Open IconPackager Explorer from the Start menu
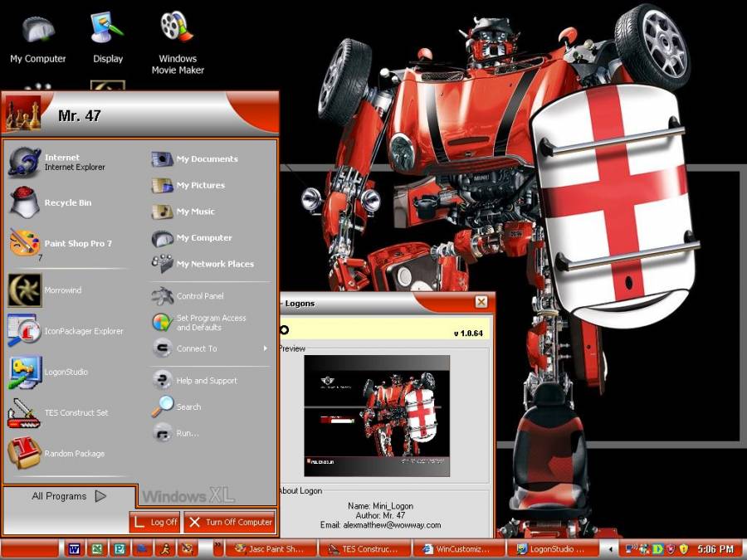Image resolution: width=747 pixels, height=560 pixels. (x=66, y=331)
